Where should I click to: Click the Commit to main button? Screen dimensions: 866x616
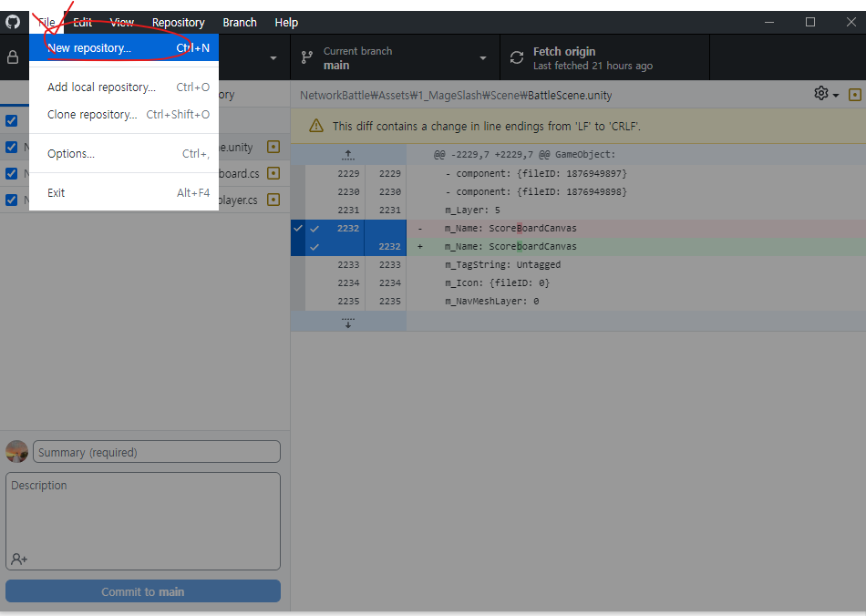coord(142,590)
